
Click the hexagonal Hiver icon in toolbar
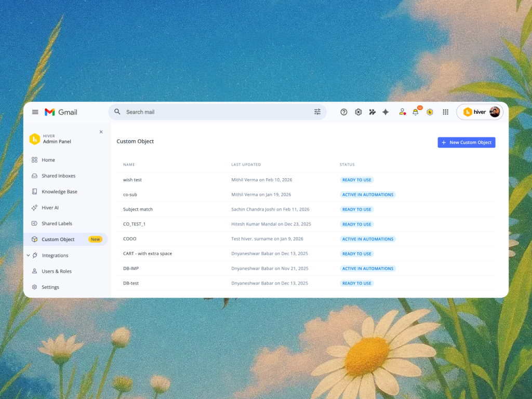click(430, 112)
